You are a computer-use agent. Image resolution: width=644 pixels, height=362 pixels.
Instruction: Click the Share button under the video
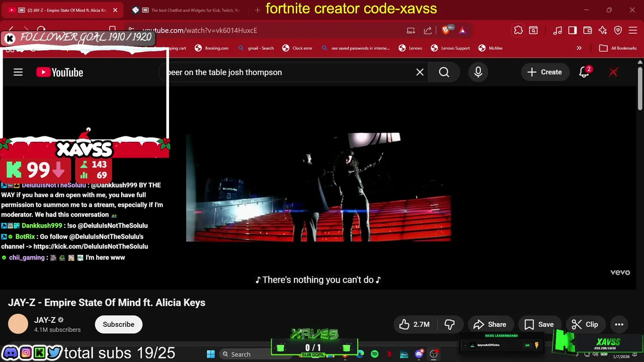490,324
